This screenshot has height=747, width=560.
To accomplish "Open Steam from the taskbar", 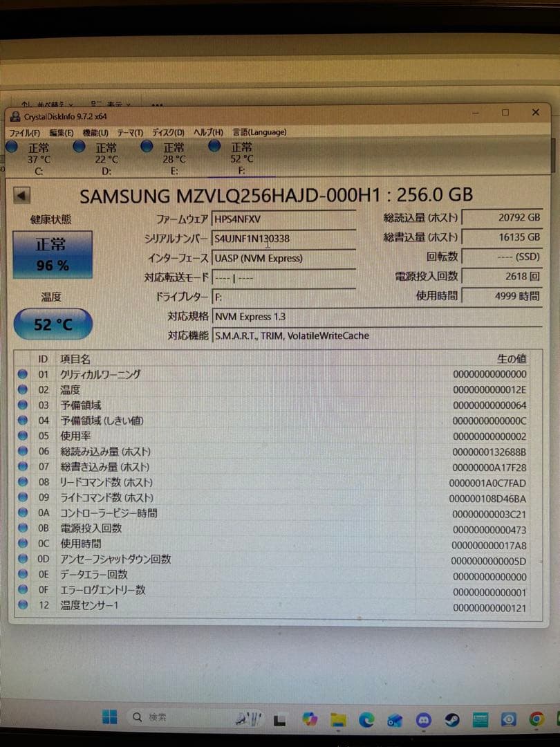I will pyautogui.click(x=452, y=719).
